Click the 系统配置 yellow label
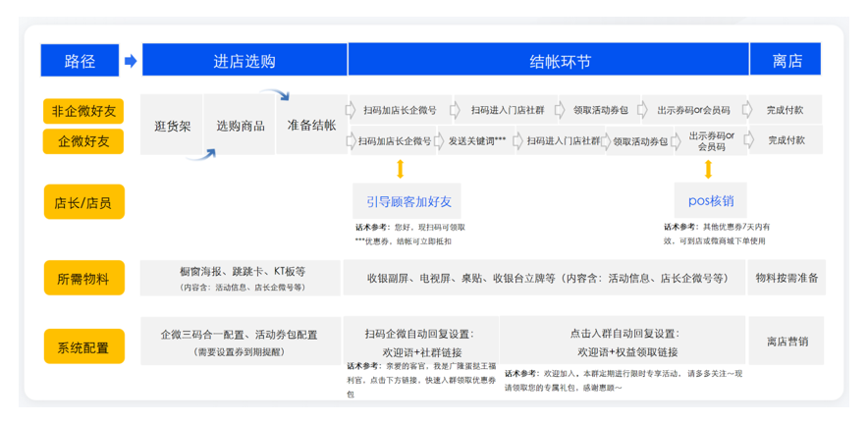The width and height of the screenshot is (868, 423). (x=83, y=346)
